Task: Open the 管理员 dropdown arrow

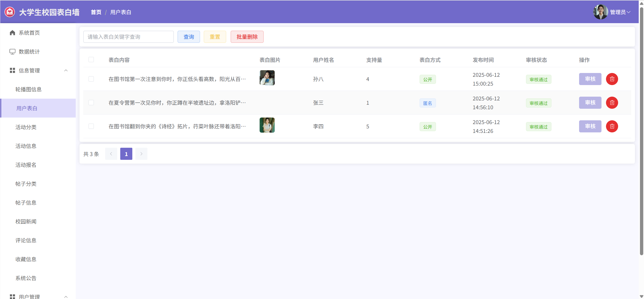Action: pyautogui.click(x=628, y=12)
